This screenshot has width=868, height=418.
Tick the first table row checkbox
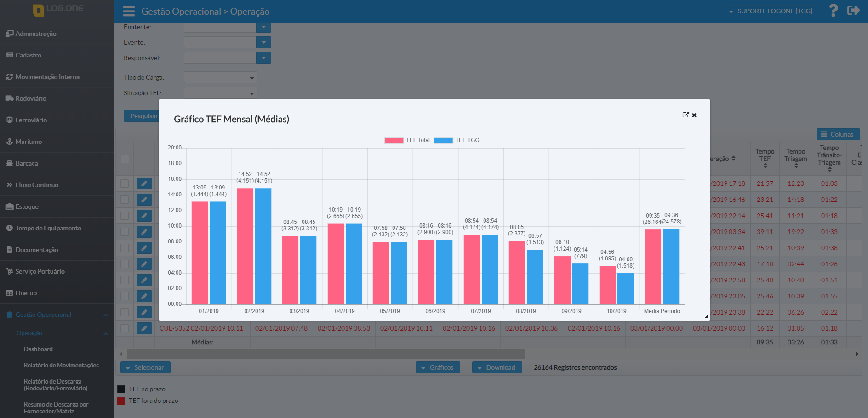tap(125, 183)
